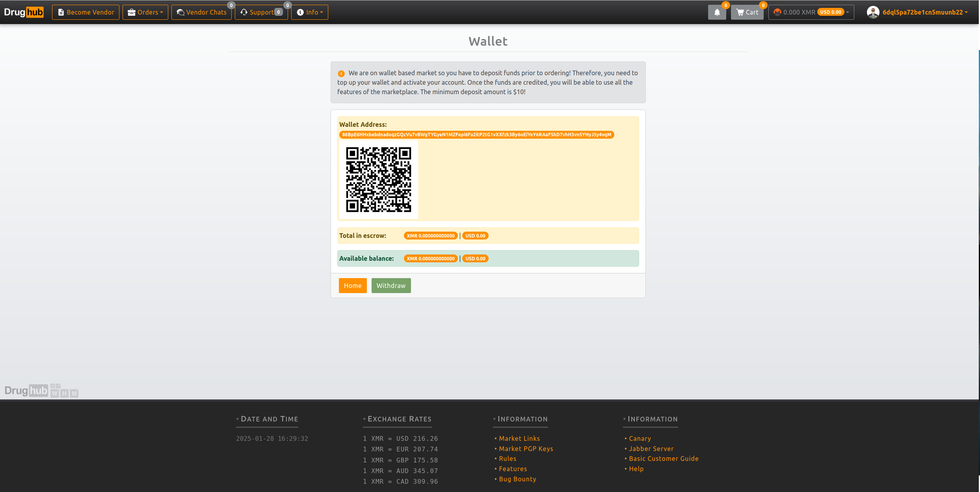Open the Basic Customer Guide link
This screenshot has height=492, width=980.
click(x=664, y=459)
